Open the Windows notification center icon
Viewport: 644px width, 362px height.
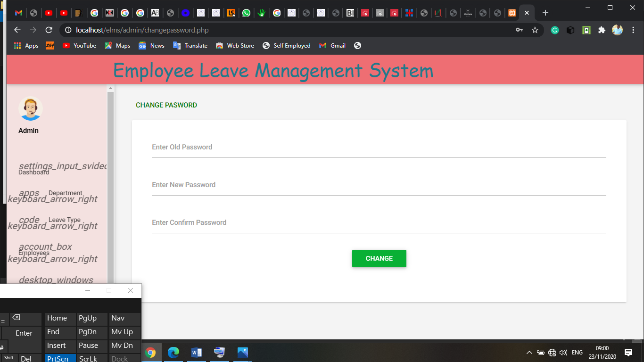(628, 352)
